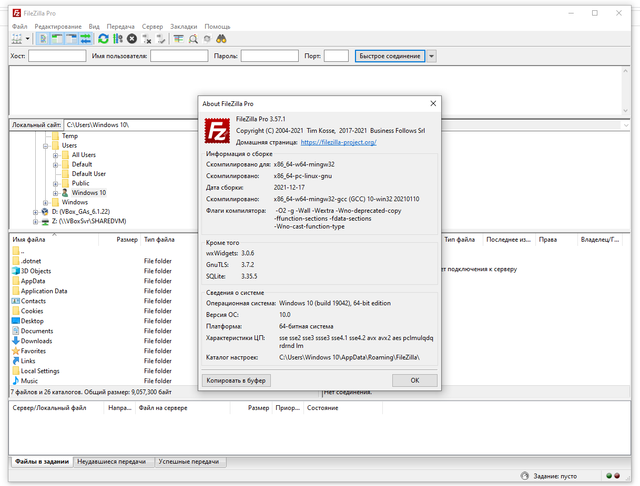Click the disconnect from server icon

pyautogui.click(x=147, y=39)
